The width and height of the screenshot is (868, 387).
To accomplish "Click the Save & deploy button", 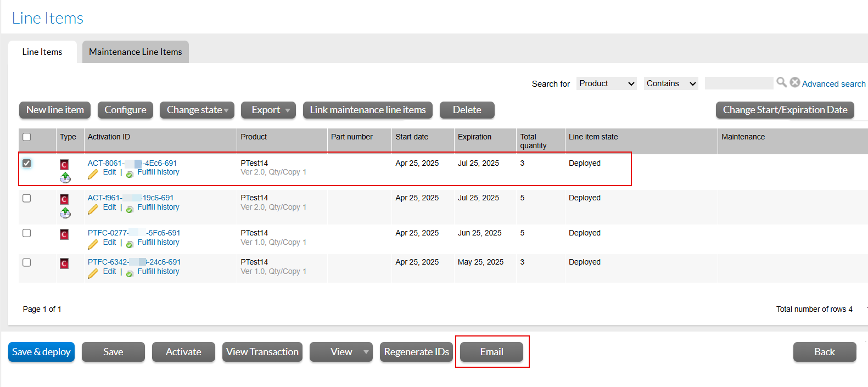I will 41,352.
